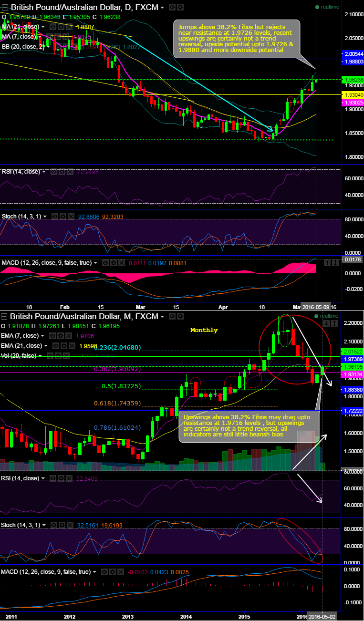Toggle visibility of daily chart main series

click(x=173, y=8)
